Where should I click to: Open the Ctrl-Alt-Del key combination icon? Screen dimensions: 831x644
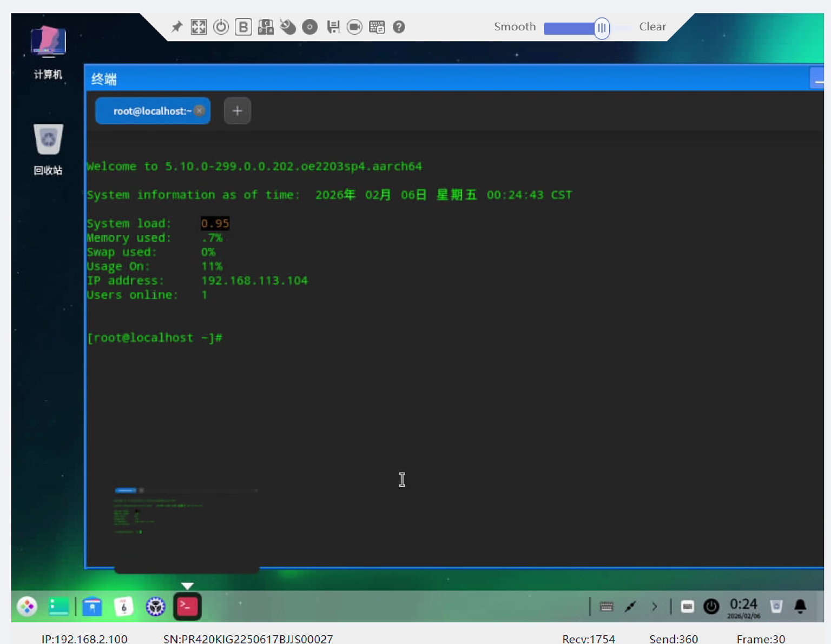tap(266, 27)
